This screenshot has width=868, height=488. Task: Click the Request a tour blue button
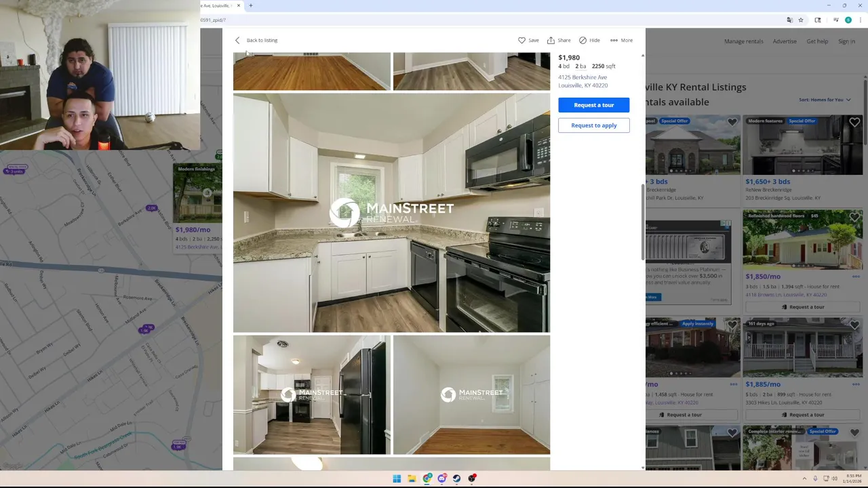pyautogui.click(x=594, y=105)
